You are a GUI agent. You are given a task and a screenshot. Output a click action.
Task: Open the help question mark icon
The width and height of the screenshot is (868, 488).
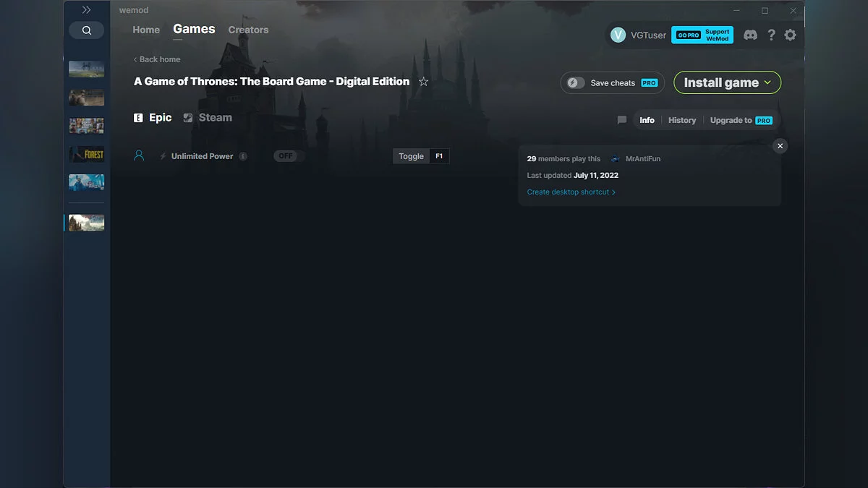click(x=771, y=35)
